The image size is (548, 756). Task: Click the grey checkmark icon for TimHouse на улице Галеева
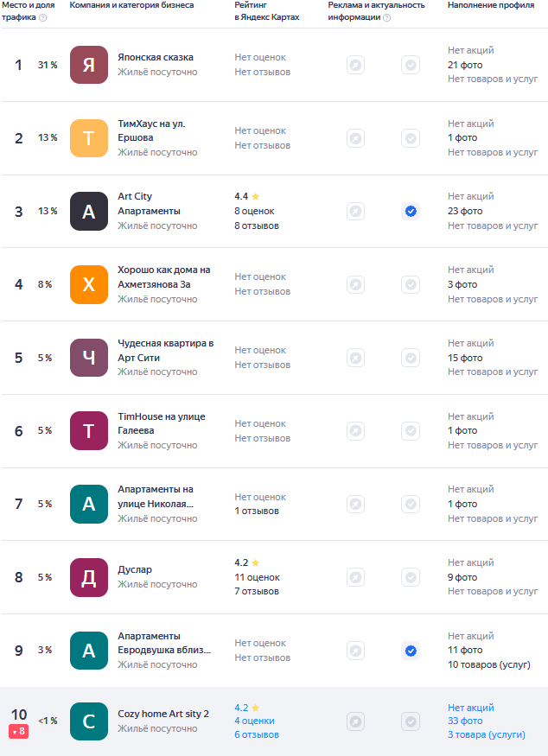411,430
